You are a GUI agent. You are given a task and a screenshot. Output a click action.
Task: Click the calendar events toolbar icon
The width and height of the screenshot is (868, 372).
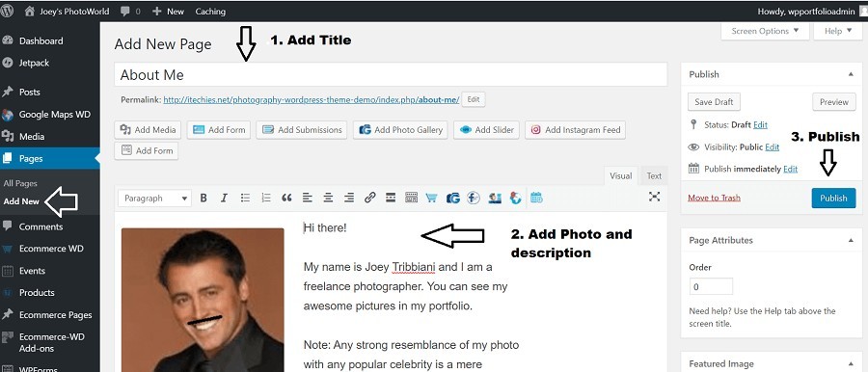(536, 198)
